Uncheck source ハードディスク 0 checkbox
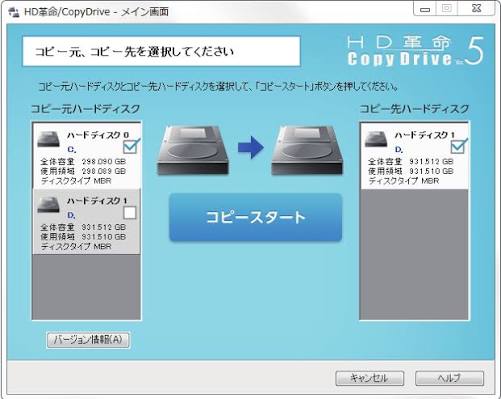Image resolution: width=501 pixels, height=399 pixels. 130,147
